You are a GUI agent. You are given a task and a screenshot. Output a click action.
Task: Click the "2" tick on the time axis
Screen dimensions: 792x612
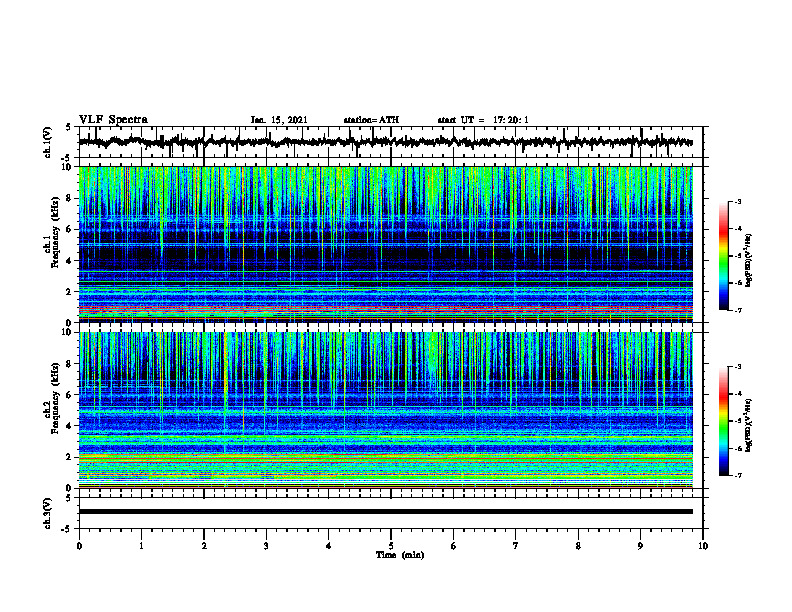(x=204, y=546)
